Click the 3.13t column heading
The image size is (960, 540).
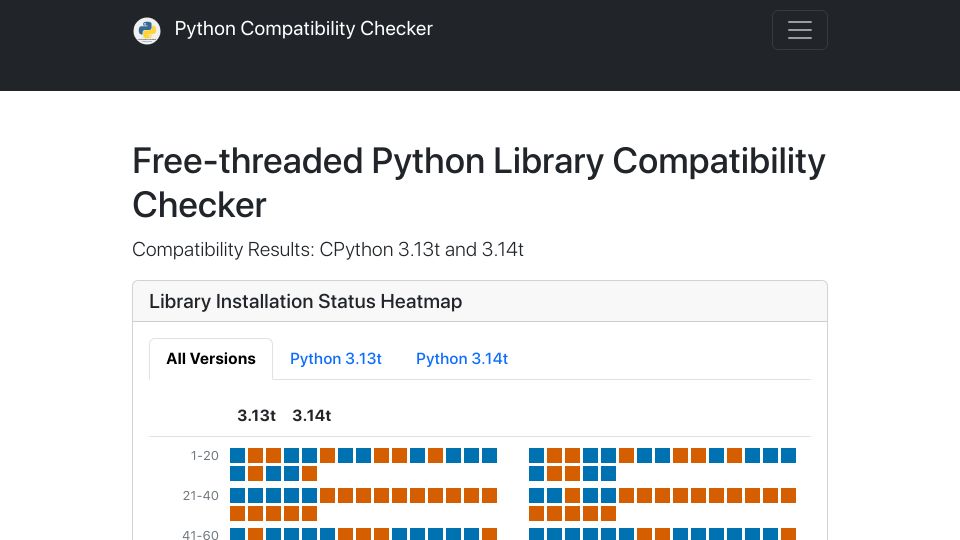(x=257, y=416)
